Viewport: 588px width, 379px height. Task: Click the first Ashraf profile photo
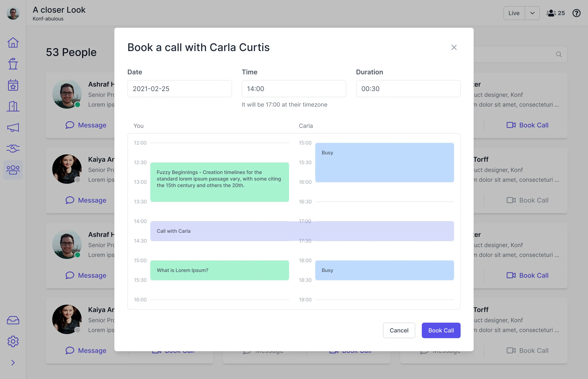tap(67, 94)
